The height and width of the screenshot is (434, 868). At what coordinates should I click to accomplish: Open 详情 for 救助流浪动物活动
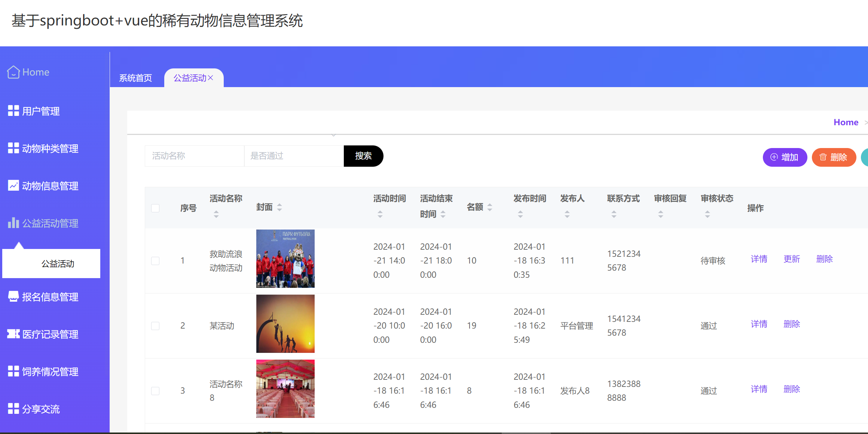click(758, 259)
